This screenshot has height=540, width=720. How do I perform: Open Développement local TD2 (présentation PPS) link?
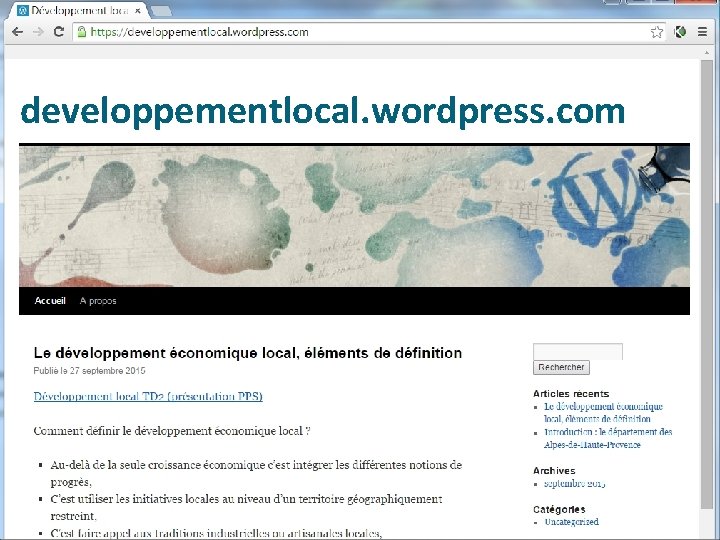click(x=148, y=396)
